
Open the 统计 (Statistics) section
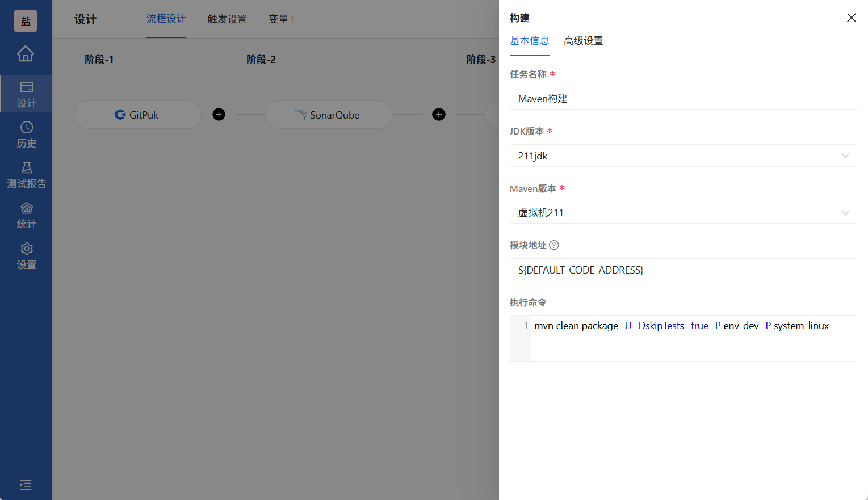pyautogui.click(x=26, y=215)
